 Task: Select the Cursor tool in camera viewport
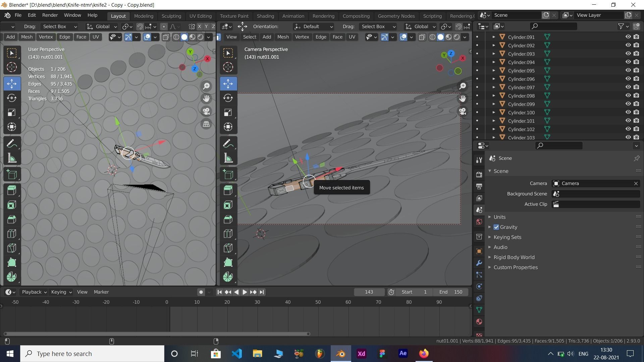tap(228, 67)
